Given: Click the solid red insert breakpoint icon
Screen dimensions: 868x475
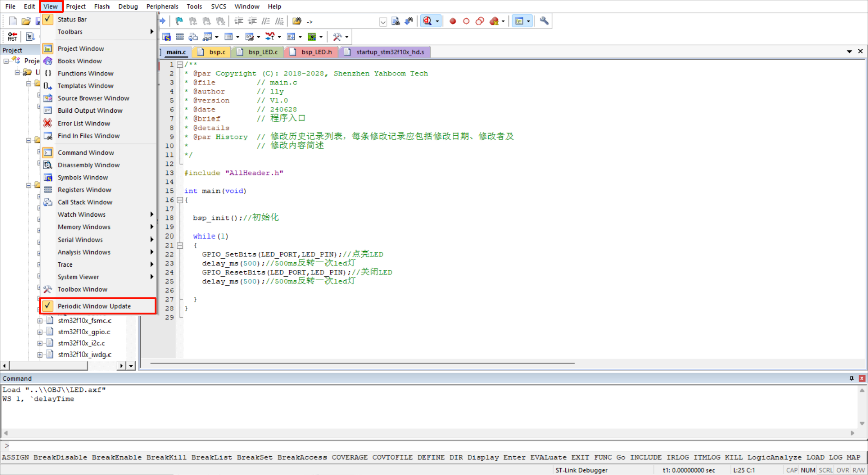Looking at the screenshot, I should click(453, 21).
